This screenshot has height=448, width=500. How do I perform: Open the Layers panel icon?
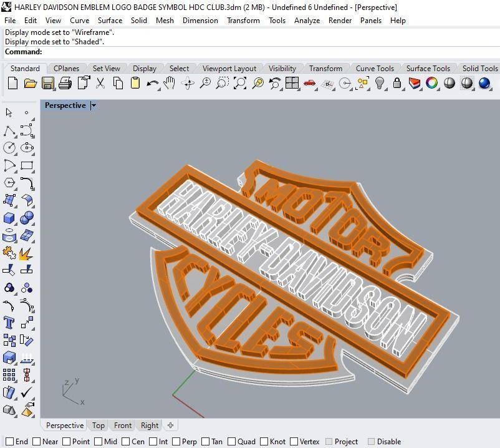(414, 84)
